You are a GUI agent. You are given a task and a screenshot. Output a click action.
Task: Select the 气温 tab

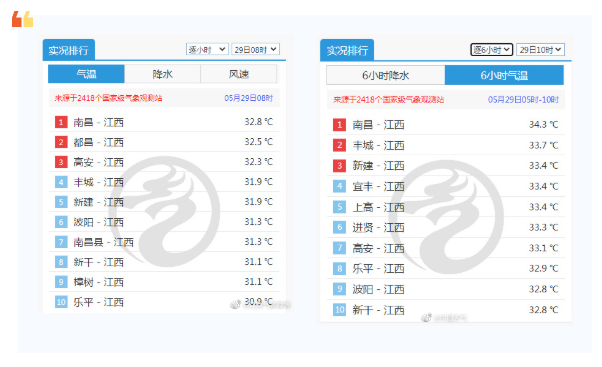pos(86,74)
